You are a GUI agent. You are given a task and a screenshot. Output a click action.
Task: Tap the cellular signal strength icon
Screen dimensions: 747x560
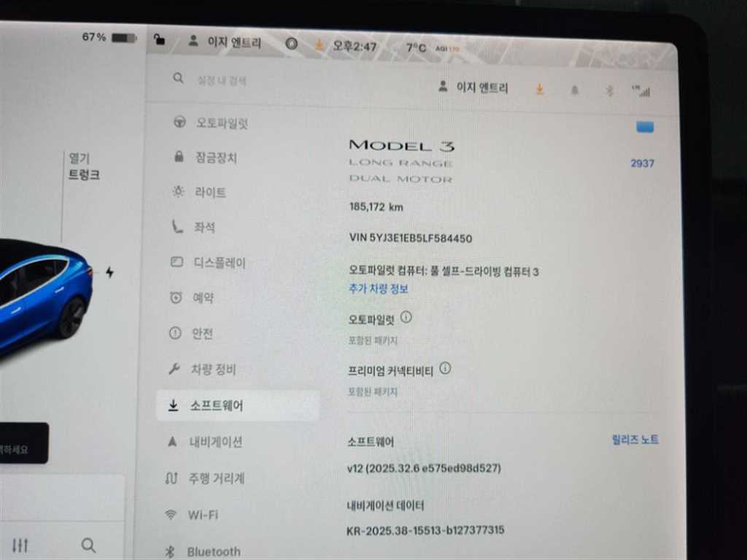642,91
